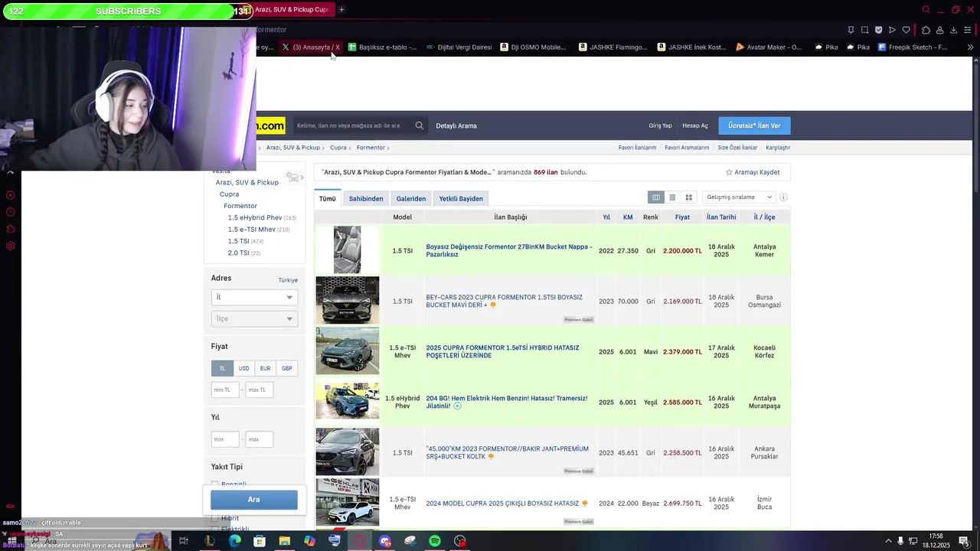
Task: Select 1.5 eHybrid Phev in category tree
Action: point(255,218)
